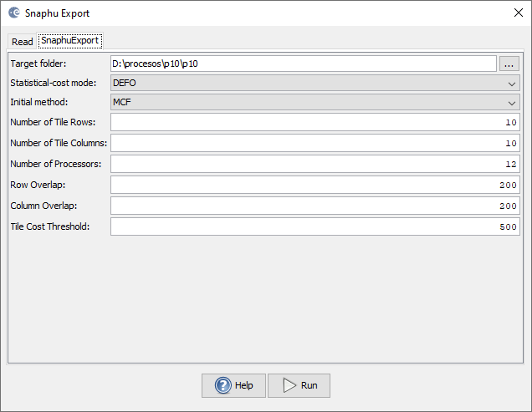This screenshot has width=532, height=412.
Task: Expand the Initial method dropdown arrow
Action: [512, 103]
